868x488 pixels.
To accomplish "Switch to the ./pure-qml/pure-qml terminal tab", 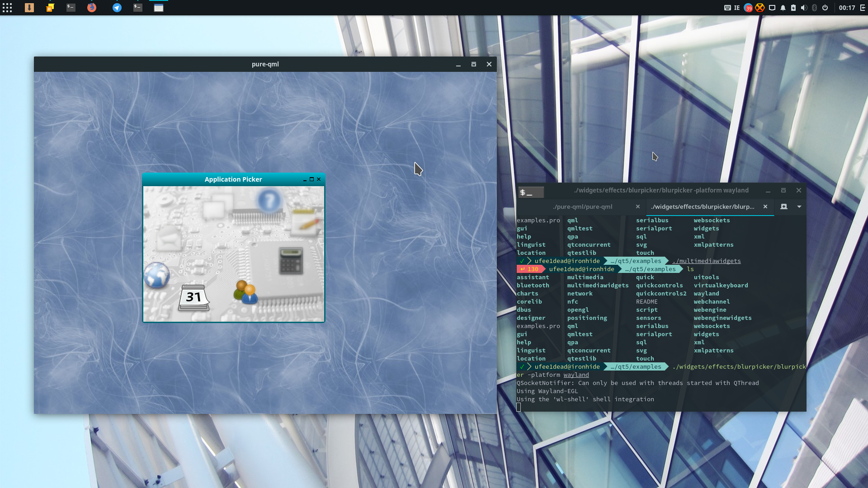I will pyautogui.click(x=582, y=206).
